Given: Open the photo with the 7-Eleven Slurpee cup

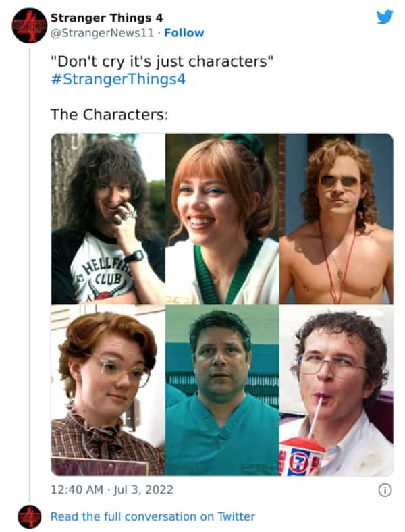Looking at the screenshot, I should (336, 390).
